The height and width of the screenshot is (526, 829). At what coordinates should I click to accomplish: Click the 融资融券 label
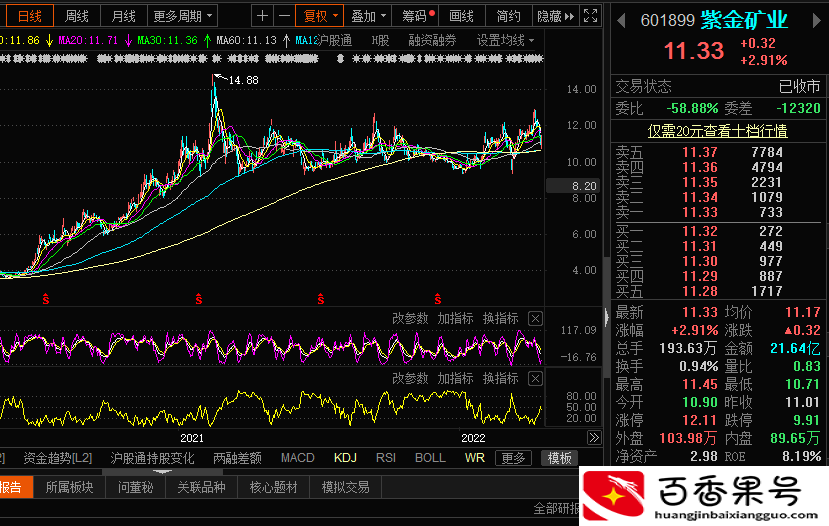[432, 40]
